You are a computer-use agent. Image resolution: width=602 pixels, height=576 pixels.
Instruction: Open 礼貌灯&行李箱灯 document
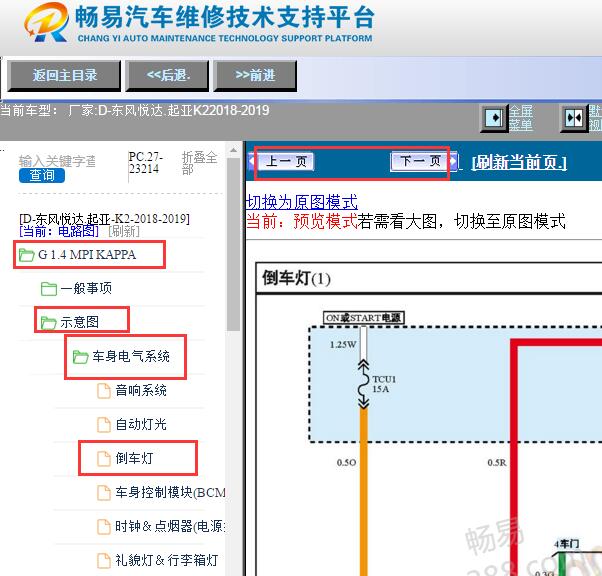tap(167, 560)
